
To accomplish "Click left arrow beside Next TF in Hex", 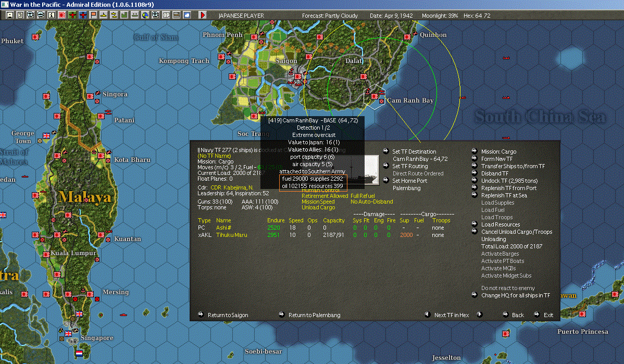I will click(x=428, y=315).
